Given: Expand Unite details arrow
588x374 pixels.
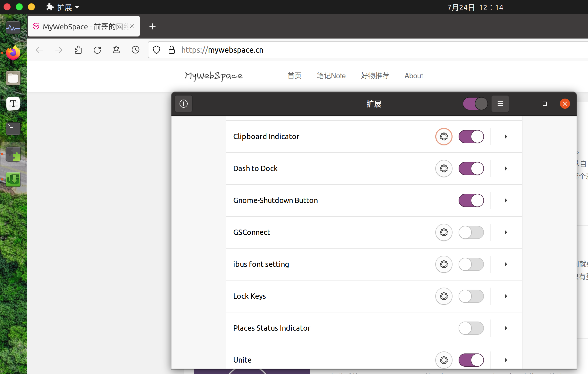Looking at the screenshot, I should pos(506,360).
